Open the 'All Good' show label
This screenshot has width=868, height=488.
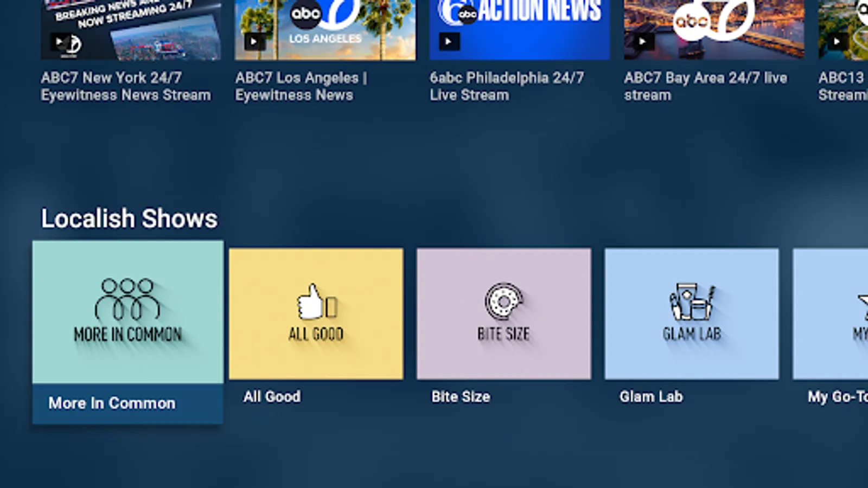(272, 397)
